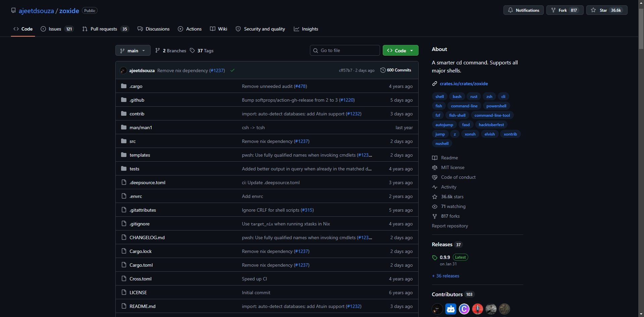644x317 pixels.
Task: Open the main branch dropdown
Action: pos(133,50)
